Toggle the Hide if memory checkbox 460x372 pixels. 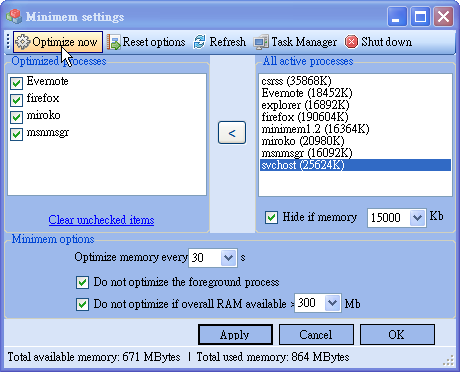271,218
